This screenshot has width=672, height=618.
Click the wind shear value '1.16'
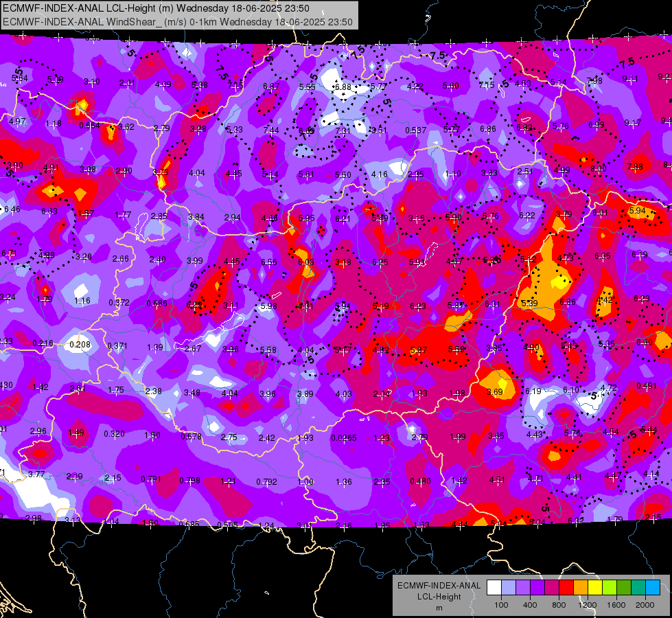[82, 301]
